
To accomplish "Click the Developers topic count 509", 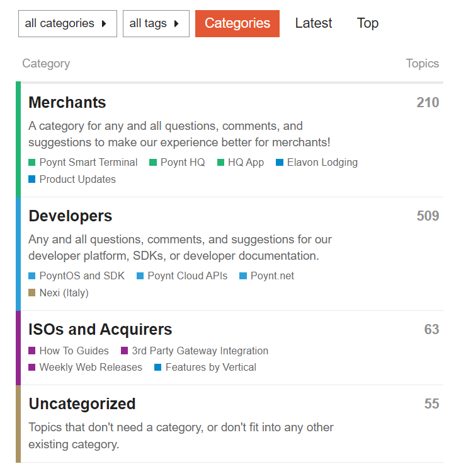I will [428, 216].
